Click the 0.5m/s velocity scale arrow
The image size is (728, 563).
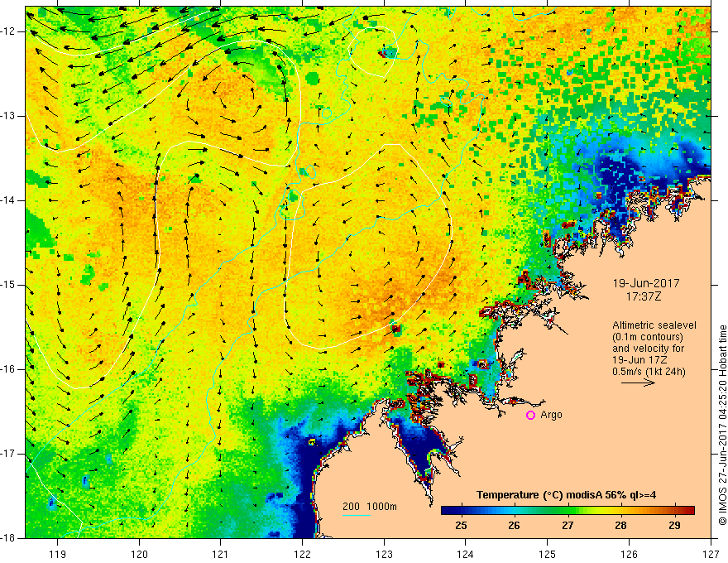(x=638, y=383)
